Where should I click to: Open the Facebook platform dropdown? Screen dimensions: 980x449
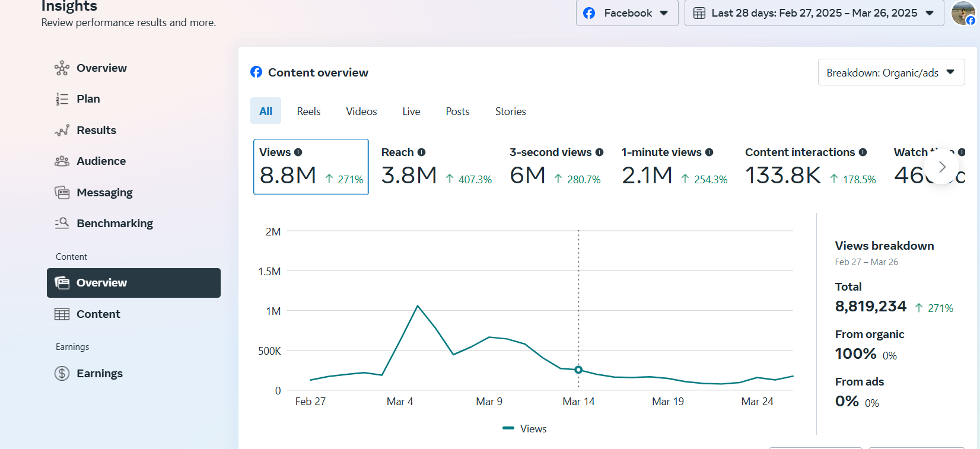(x=626, y=13)
